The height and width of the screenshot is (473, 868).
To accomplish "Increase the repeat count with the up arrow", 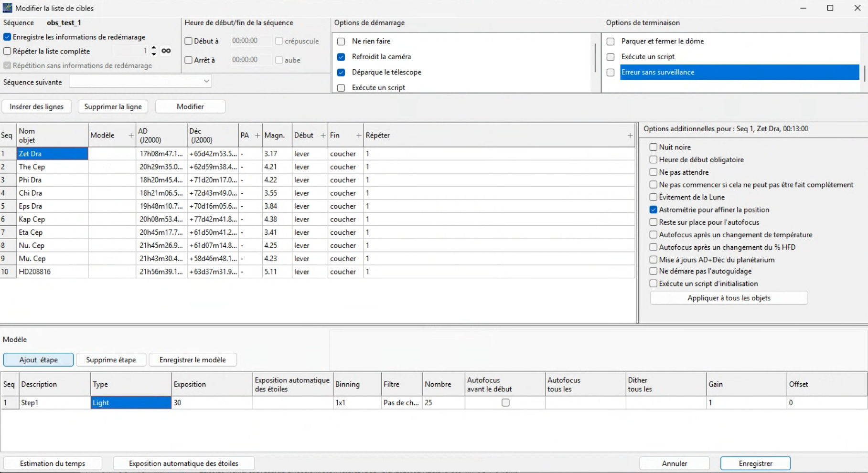I will (x=154, y=48).
